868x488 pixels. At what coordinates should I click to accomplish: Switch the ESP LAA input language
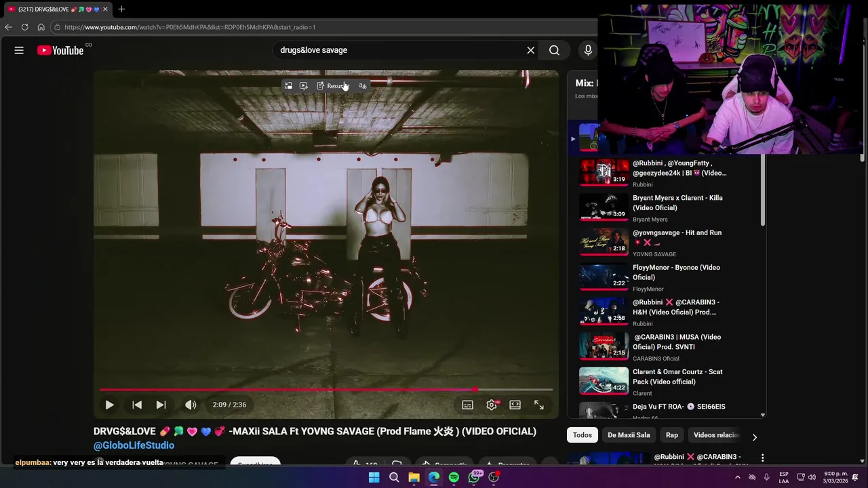click(x=784, y=477)
